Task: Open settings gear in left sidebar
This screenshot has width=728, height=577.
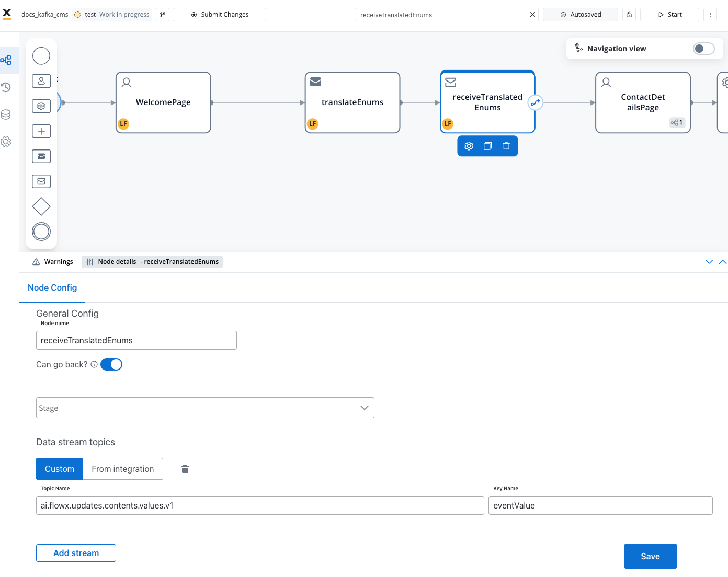Action: 6,142
